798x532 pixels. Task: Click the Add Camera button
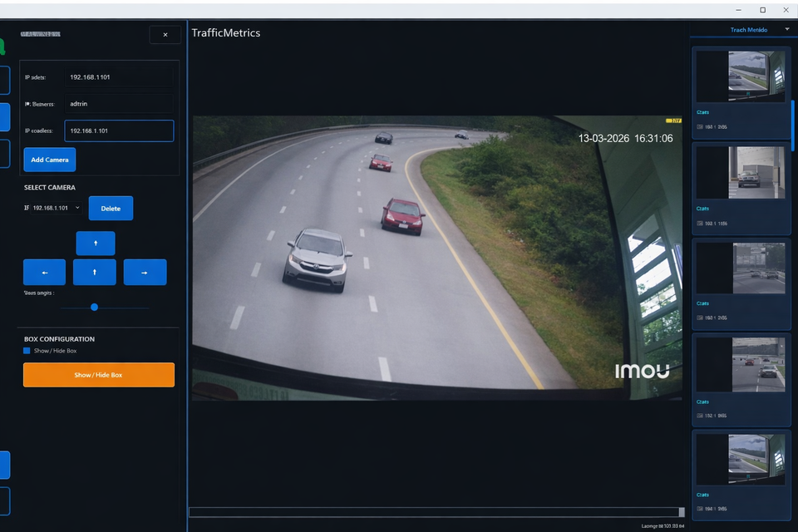click(50, 160)
